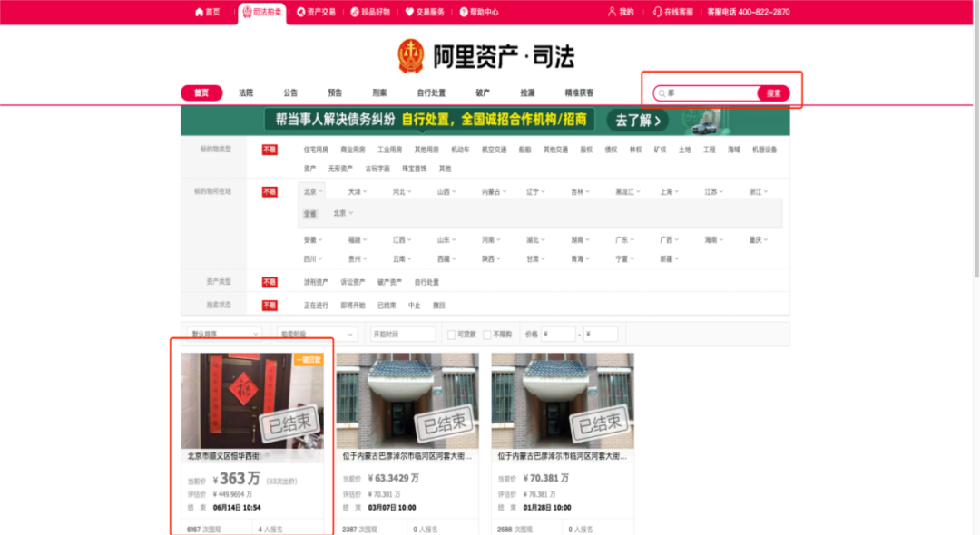The width and height of the screenshot is (980, 535).
Task: Expand the 上海 location dropdown
Action: click(670, 191)
